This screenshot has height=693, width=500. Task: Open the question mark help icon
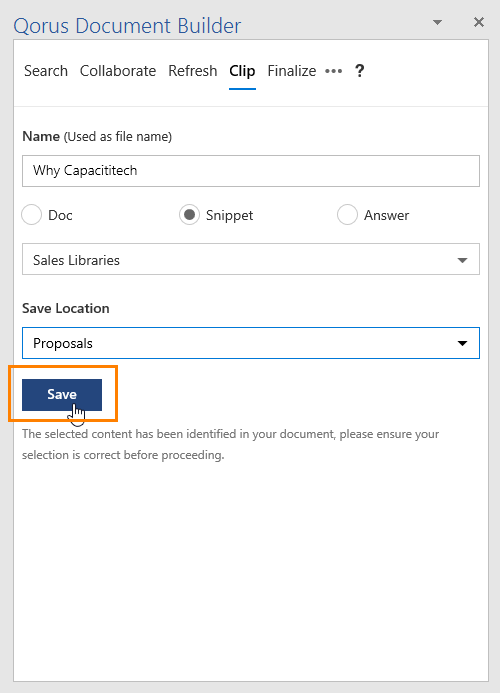pos(360,71)
